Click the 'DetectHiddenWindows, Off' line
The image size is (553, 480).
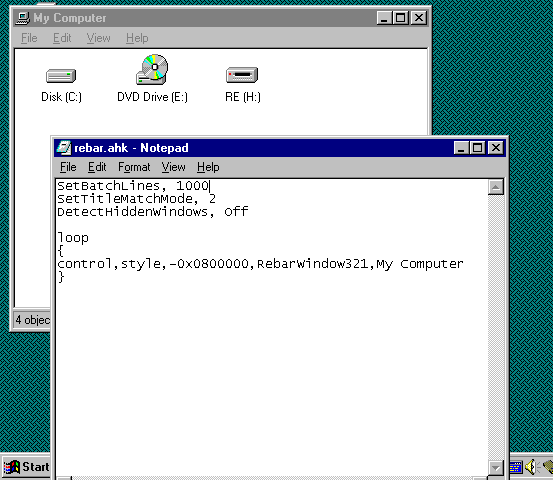tap(153, 212)
